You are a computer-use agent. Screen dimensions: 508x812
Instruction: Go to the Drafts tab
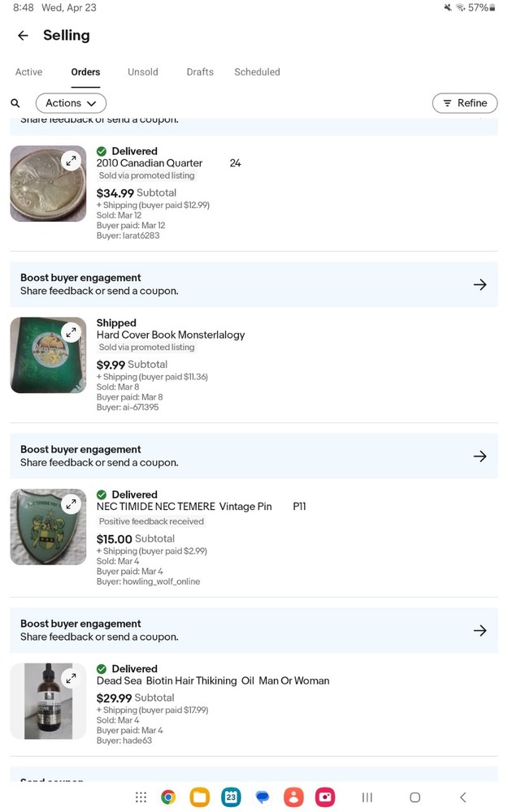click(200, 72)
